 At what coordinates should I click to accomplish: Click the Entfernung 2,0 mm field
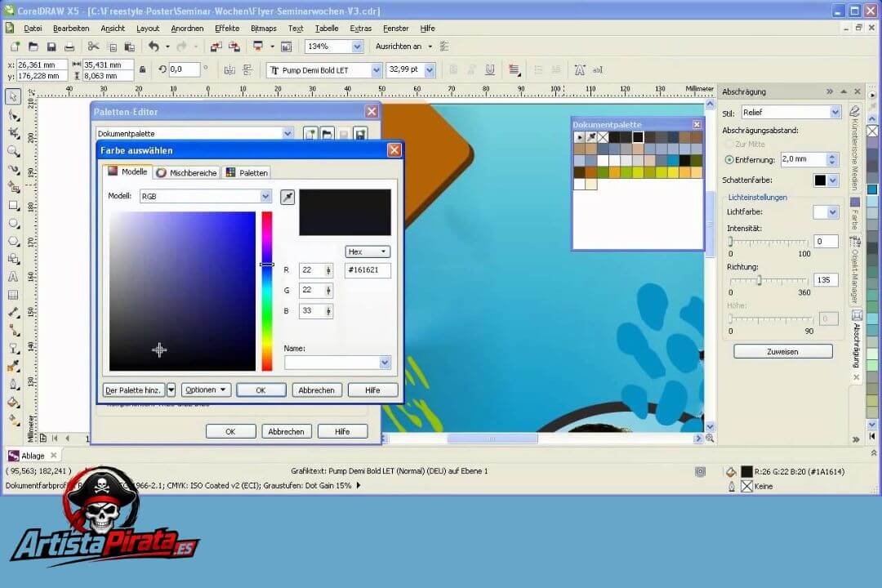coord(804,159)
